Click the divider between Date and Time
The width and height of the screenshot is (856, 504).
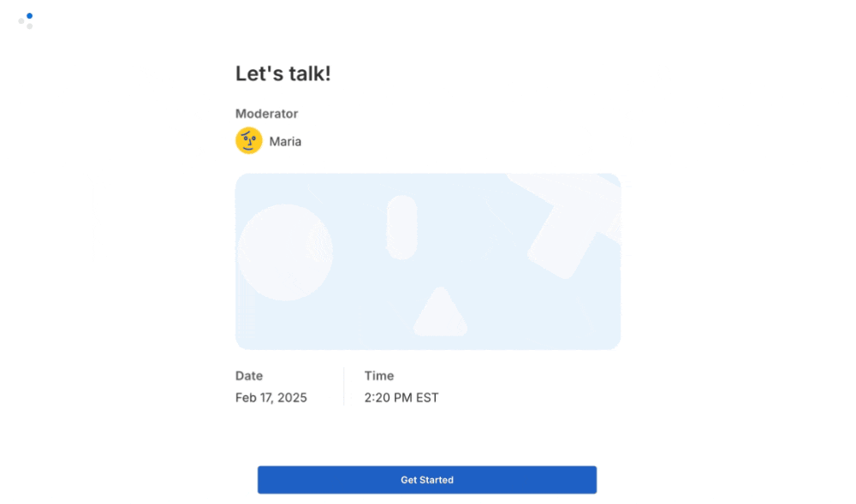click(344, 387)
